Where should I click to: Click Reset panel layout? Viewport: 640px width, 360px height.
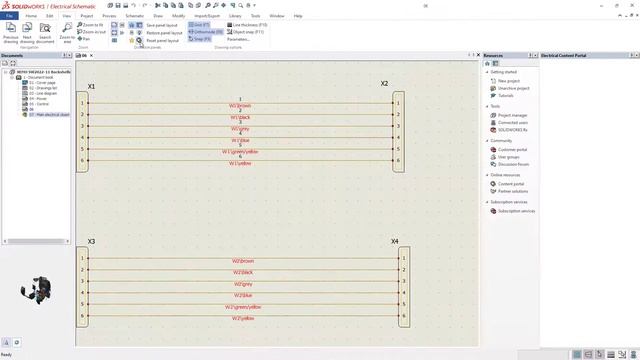point(162,40)
